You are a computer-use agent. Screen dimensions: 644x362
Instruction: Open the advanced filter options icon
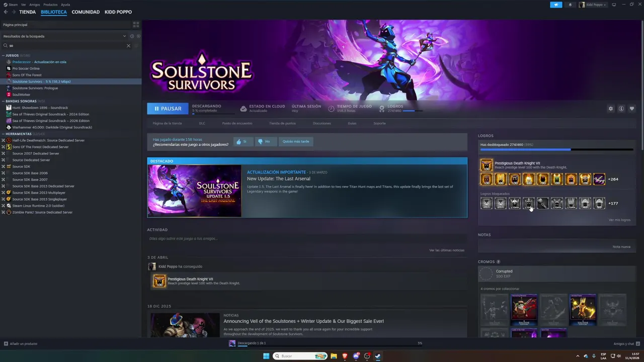point(136,46)
